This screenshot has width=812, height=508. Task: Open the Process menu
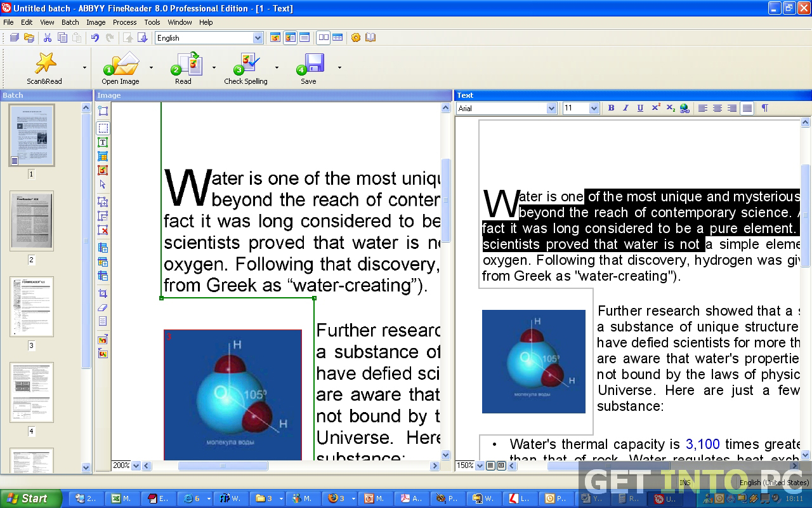(124, 22)
